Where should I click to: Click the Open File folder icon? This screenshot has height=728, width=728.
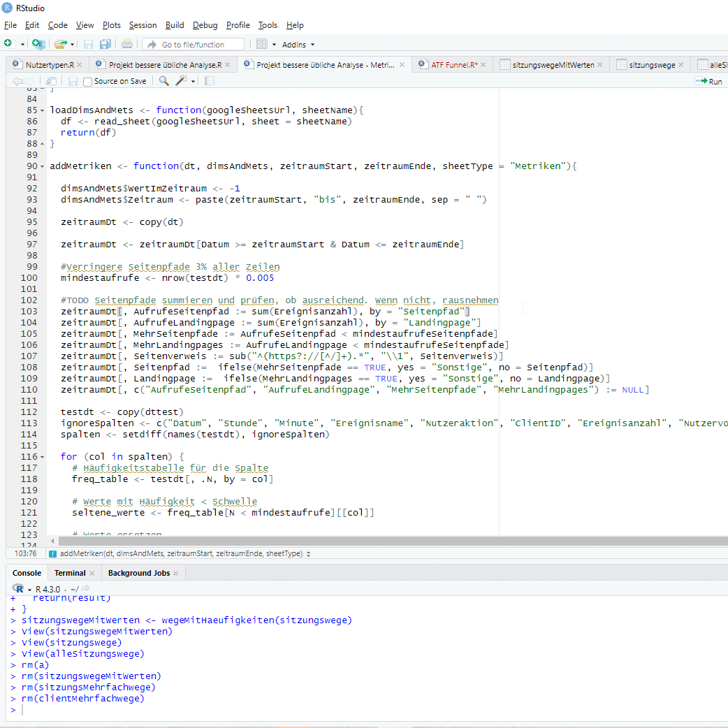point(60,44)
